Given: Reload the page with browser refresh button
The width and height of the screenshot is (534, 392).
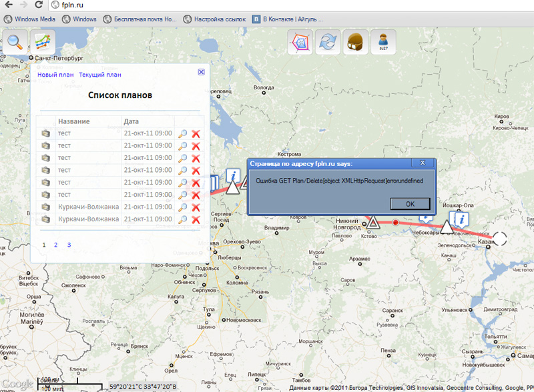Looking at the screenshot, I should pyautogui.click(x=39, y=5).
